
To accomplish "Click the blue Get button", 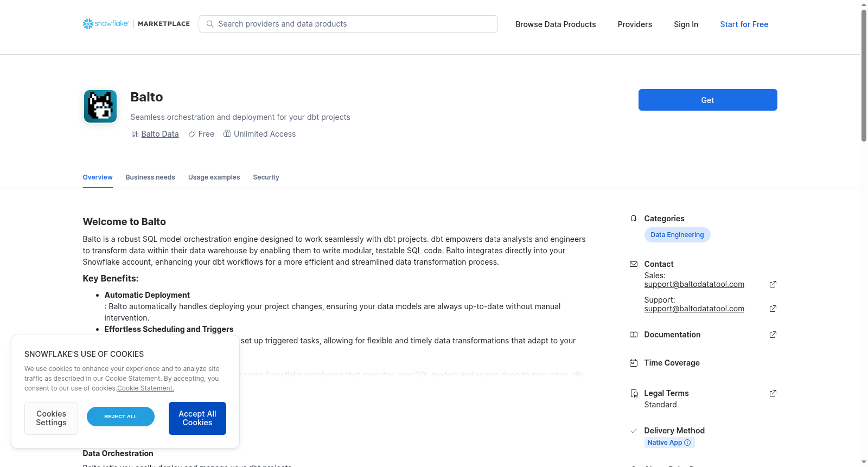I will [x=707, y=100].
